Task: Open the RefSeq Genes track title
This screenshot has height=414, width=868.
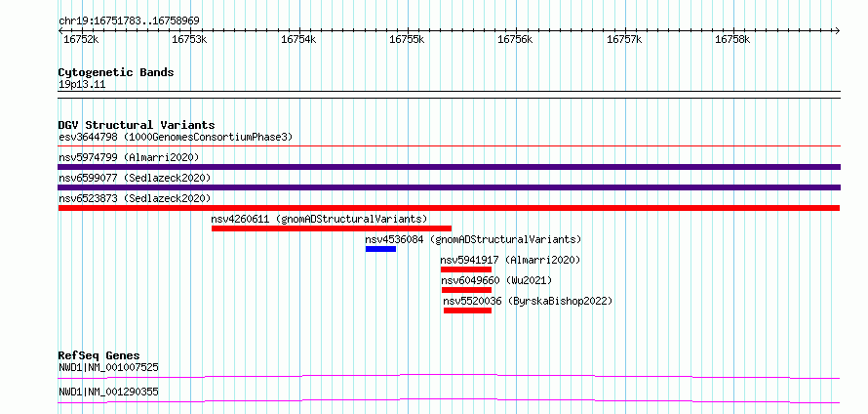Action: point(99,355)
